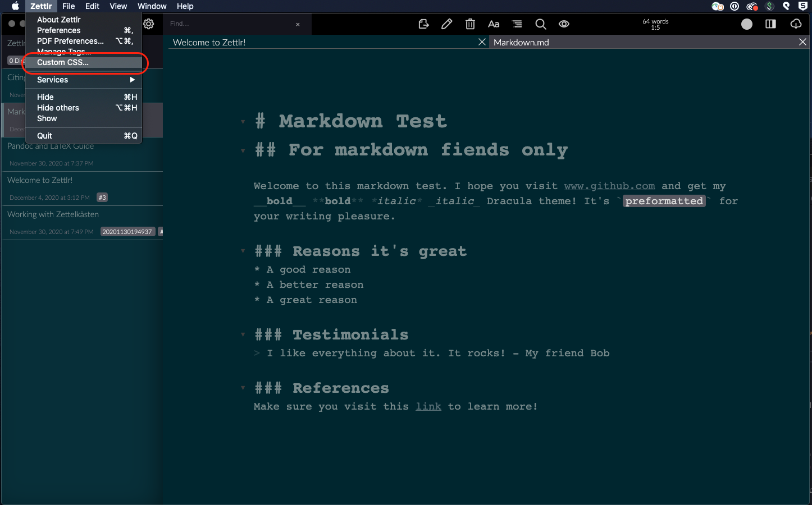This screenshot has width=812, height=505.
Task: Click the 20201130194937 ID badge
Action: tap(127, 232)
